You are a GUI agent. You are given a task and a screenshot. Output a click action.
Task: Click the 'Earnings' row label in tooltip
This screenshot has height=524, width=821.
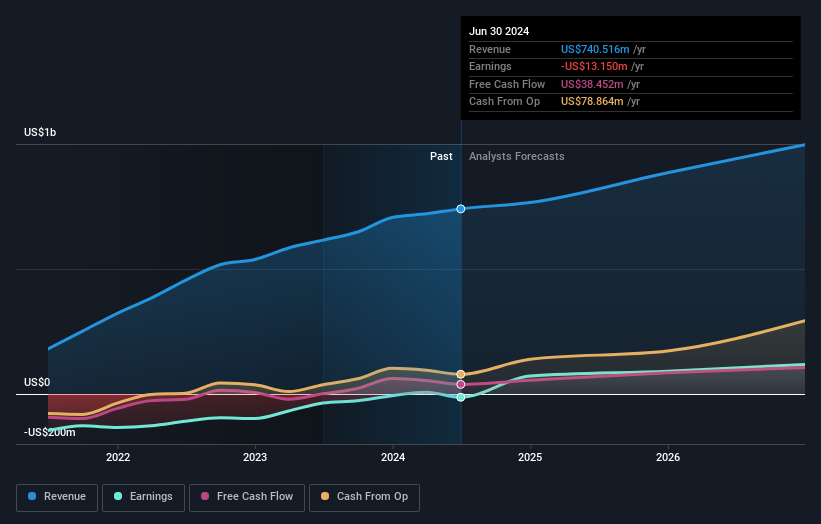click(x=490, y=66)
